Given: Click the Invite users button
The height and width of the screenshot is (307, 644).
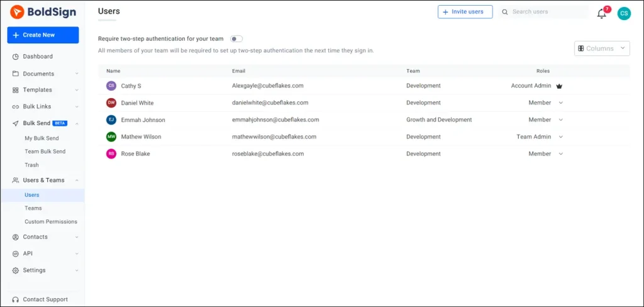Looking at the screenshot, I should pyautogui.click(x=465, y=12).
